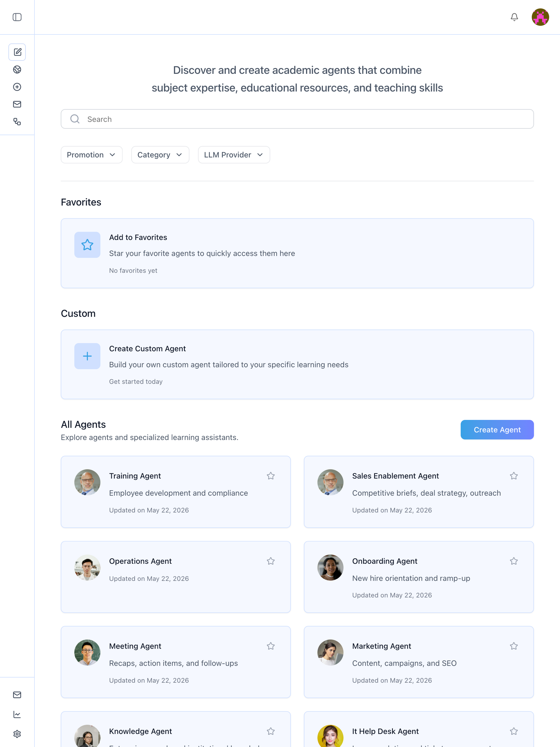Image resolution: width=560 pixels, height=747 pixels.
Task: Click the Favorites section heading
Action: pos(81,202)
